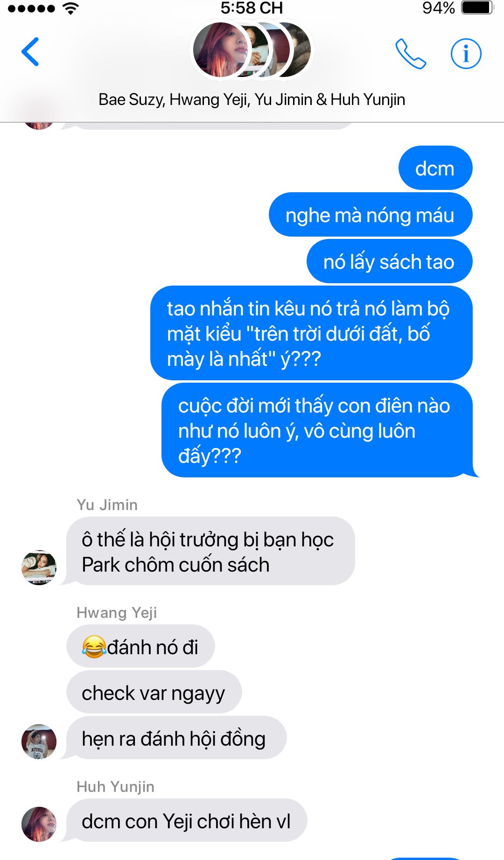504x860 pixels.
Task: Tap Huh Yunjin's profile picture
Action: (x=39, y=824)
